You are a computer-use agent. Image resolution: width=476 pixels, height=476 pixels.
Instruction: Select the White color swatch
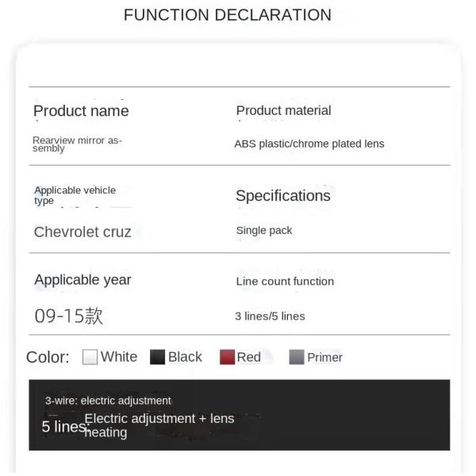pyautogui.click(x=90, y=357)
